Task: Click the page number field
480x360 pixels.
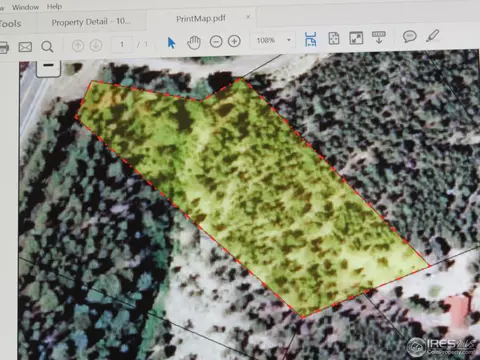Action: [x=122, y=44]
